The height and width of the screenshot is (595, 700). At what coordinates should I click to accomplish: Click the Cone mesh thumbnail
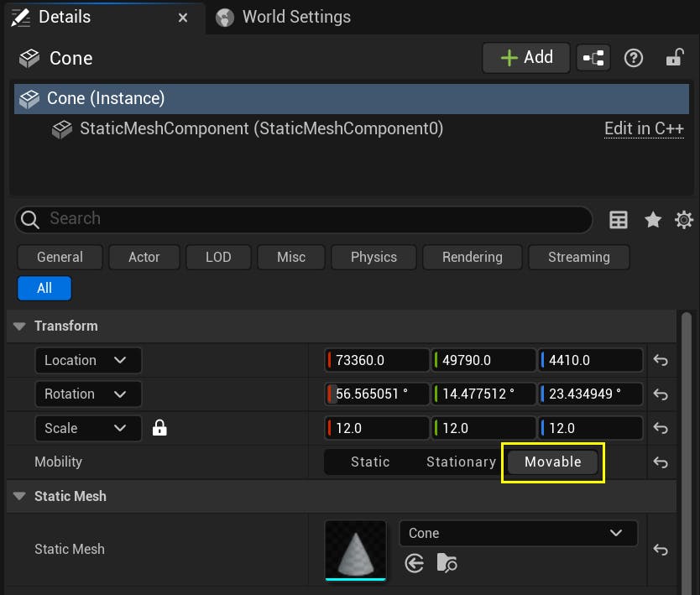[355, 551]
